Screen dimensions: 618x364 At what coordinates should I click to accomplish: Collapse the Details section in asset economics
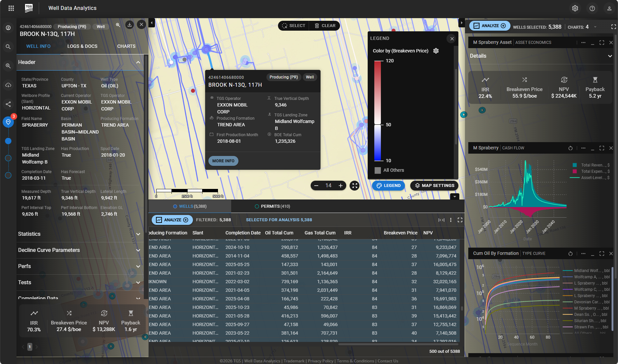[610, 56]
